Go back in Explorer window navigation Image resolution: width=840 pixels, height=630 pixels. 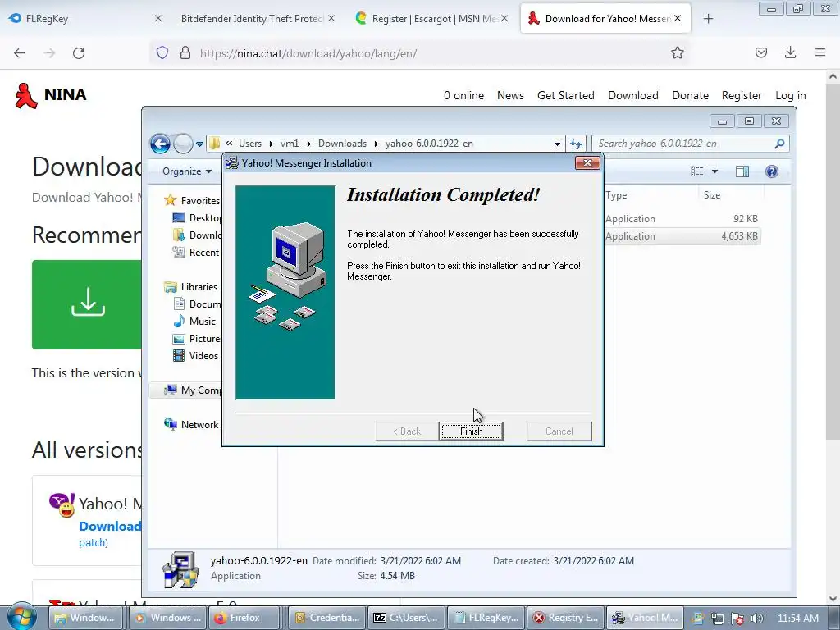tap(160, 144)
